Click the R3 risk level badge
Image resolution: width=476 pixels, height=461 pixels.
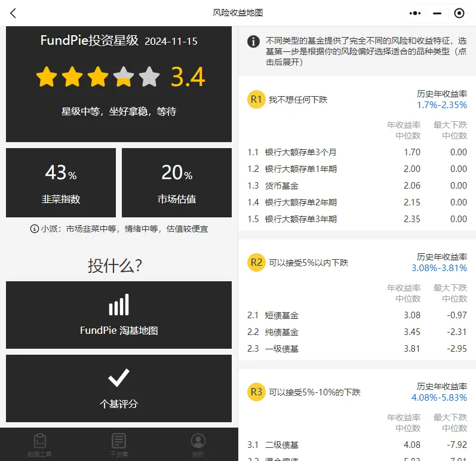[257, 392]
